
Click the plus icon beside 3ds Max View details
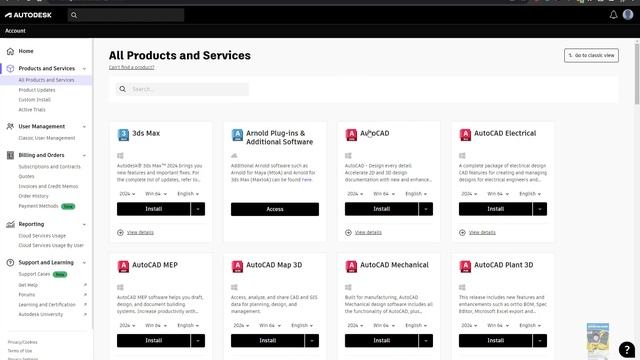(x=120, y=233)
